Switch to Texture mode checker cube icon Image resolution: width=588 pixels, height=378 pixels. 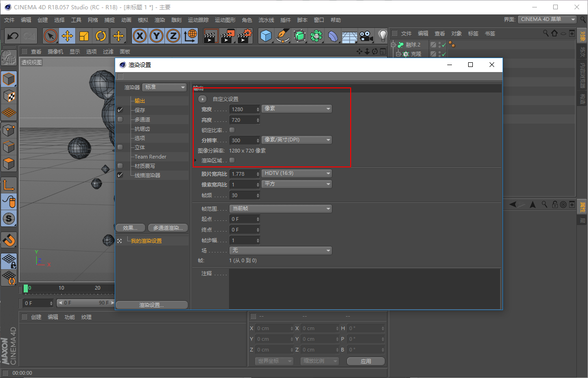tap(9, 96)
